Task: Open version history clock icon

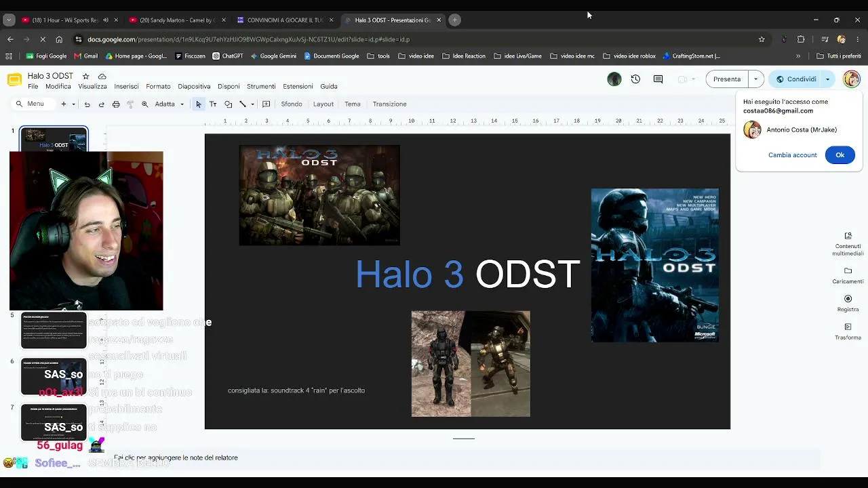Action: pyautogui.click(x=635, y=79)
